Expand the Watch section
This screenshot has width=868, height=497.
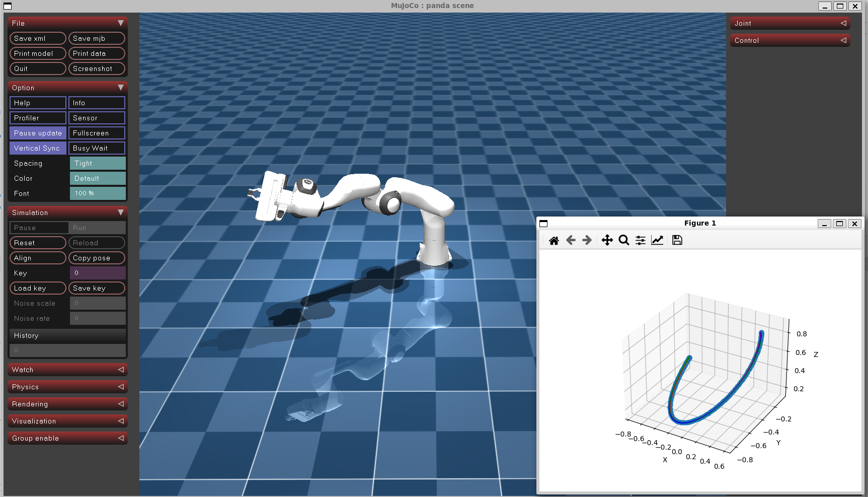click(67, 370)
